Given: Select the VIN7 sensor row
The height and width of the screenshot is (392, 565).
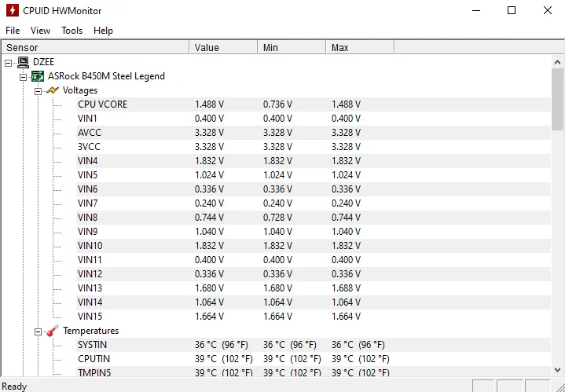Looking at the screenshot, I should pos(314,203).
